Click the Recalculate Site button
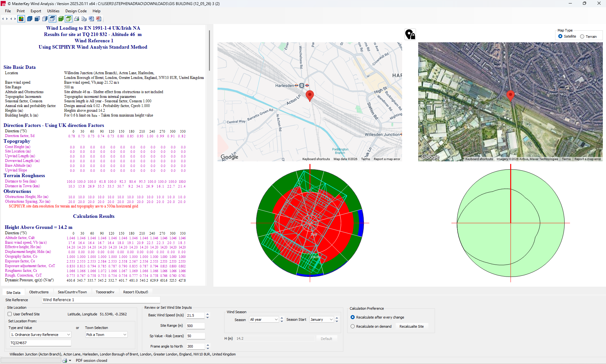This screenshot has height=364, width=606. pos(412,326)
